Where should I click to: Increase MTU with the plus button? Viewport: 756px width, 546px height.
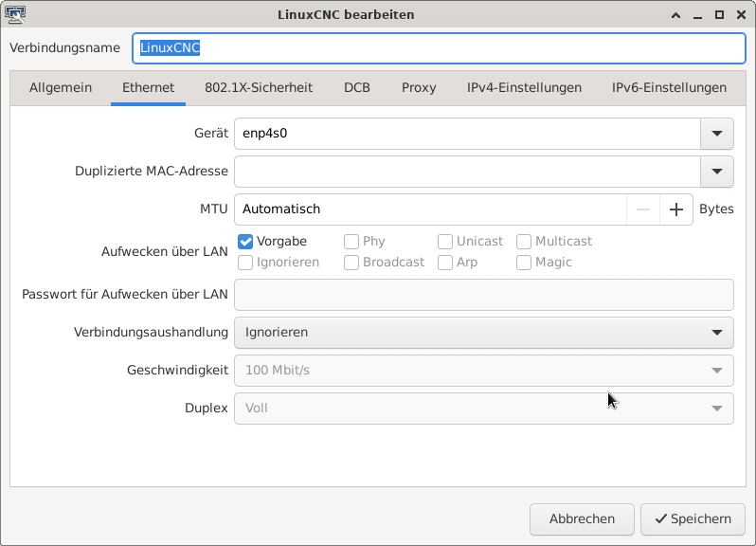(676, 209)
